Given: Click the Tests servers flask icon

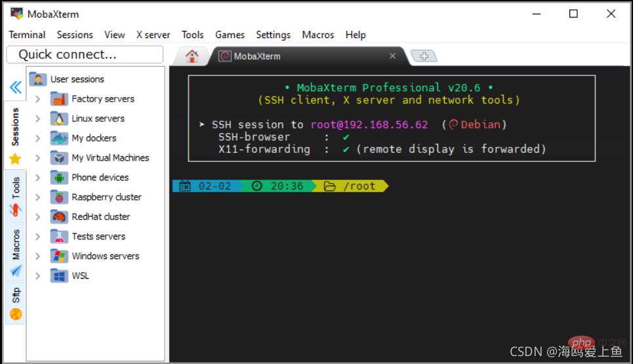Looking at the screenshot, I should 59,237.
